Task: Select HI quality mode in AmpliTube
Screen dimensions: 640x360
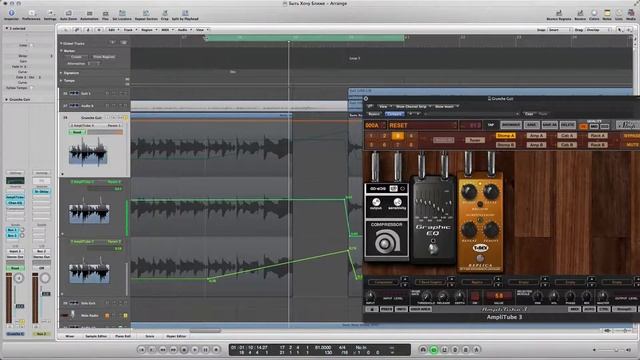Action: pos(584,127)
